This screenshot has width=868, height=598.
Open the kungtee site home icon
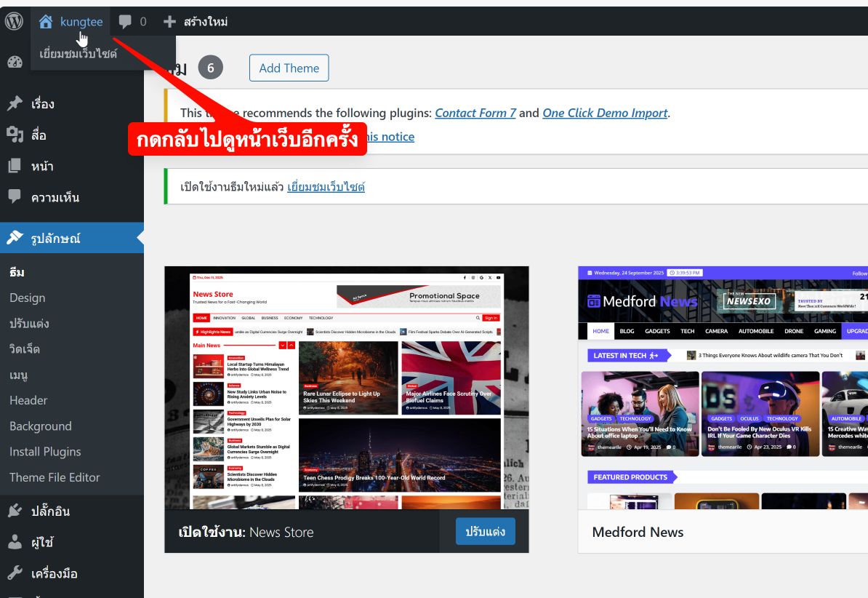point(46,22)
